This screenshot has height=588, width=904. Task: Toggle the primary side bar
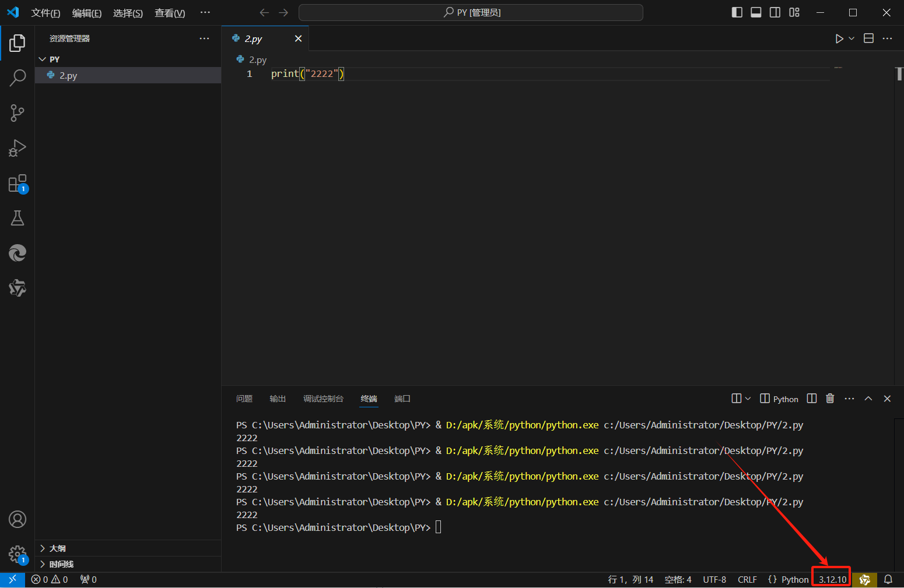(x=737, y=12)
